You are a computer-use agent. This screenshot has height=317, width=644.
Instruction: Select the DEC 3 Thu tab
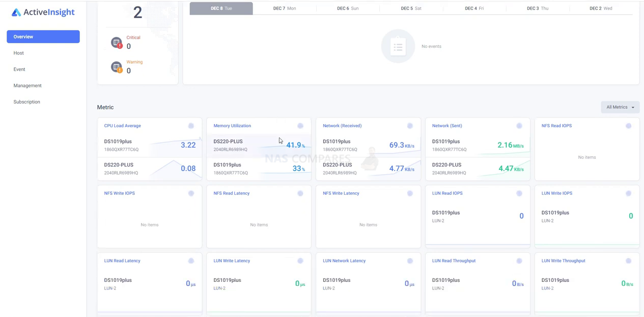click(538, 8)
